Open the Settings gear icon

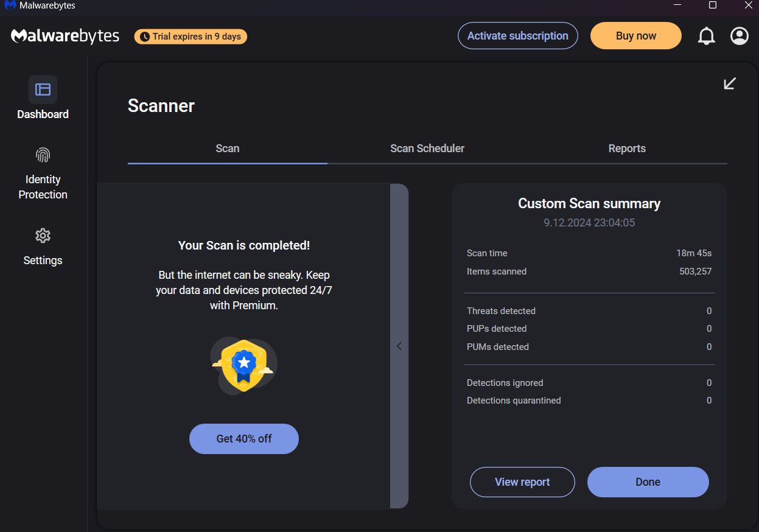click(x=43, y=236)
